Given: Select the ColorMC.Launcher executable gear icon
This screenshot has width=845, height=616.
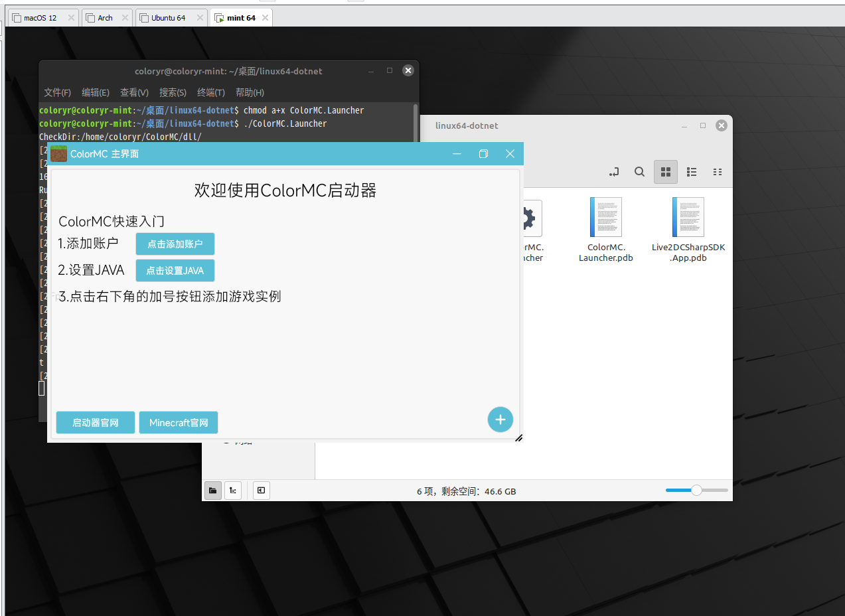Looking at the screenshot, I should pyautogui.click(x=532, y=218).
